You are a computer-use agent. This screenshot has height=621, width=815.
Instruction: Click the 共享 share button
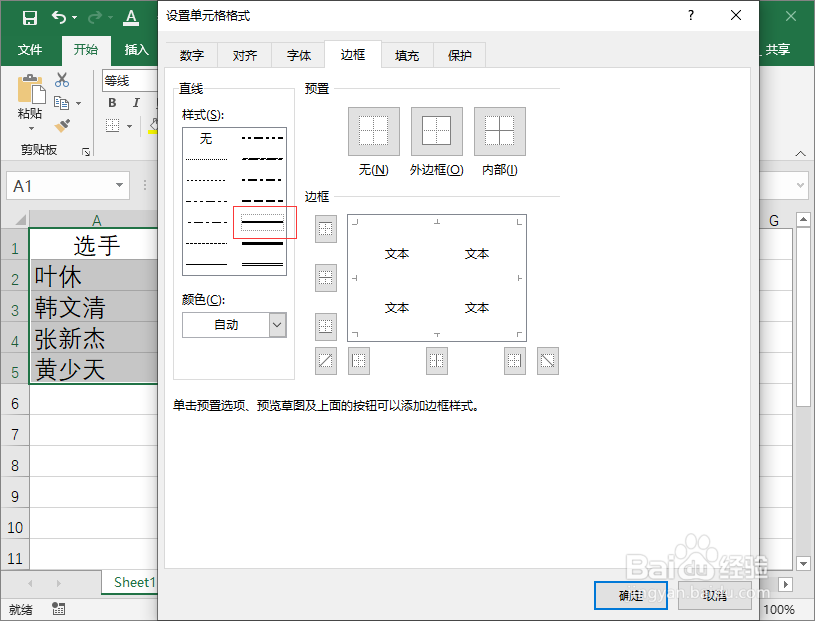(x=778, y=49)
